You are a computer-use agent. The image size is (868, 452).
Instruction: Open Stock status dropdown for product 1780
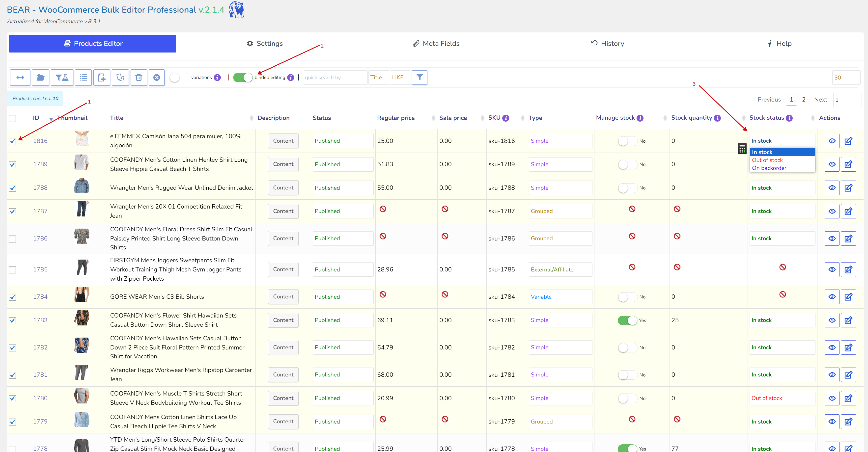(x=782, y=399)
